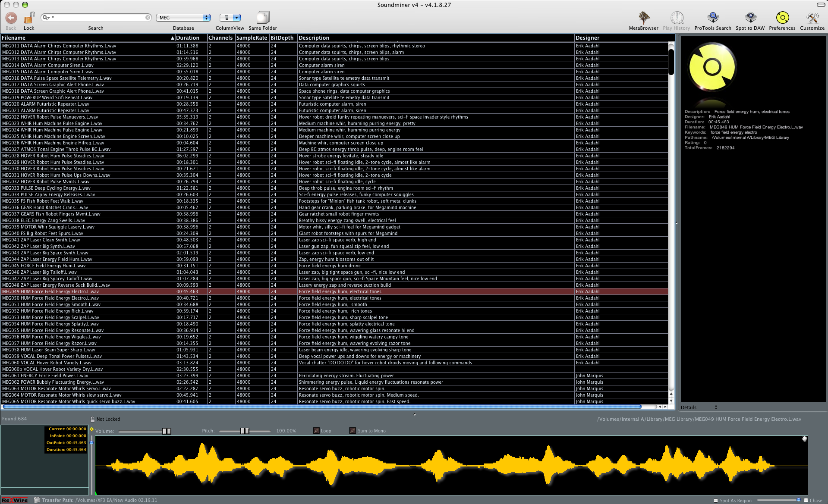Open Preferences yellow disc icon
Image resolution: width=828 pixels, height=504 pixels.
[782, 18]
